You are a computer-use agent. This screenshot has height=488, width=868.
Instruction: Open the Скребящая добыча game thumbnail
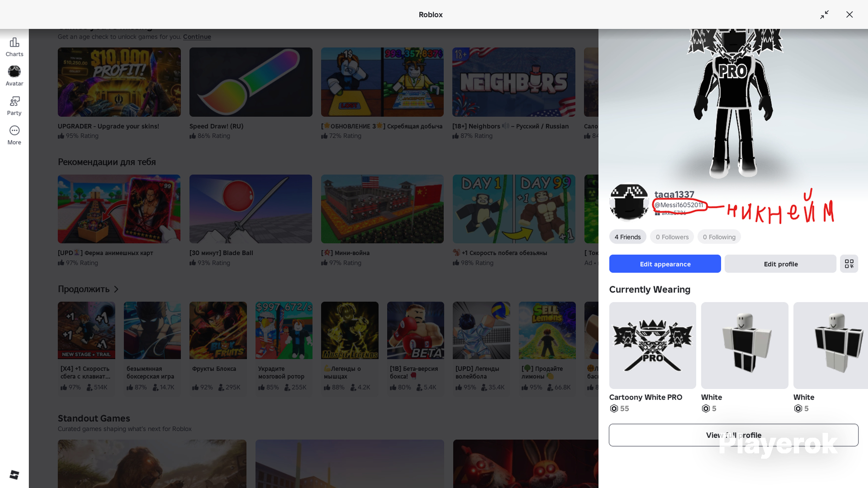382,82
